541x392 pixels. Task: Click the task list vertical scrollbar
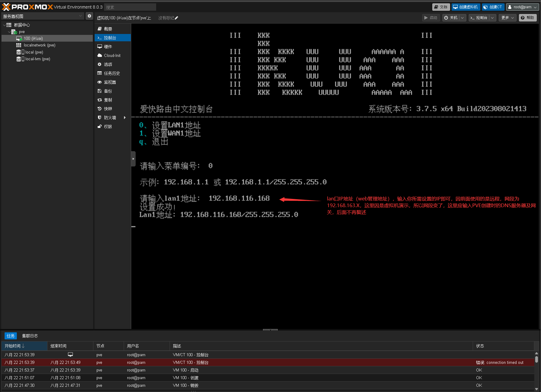pos(536,360)
